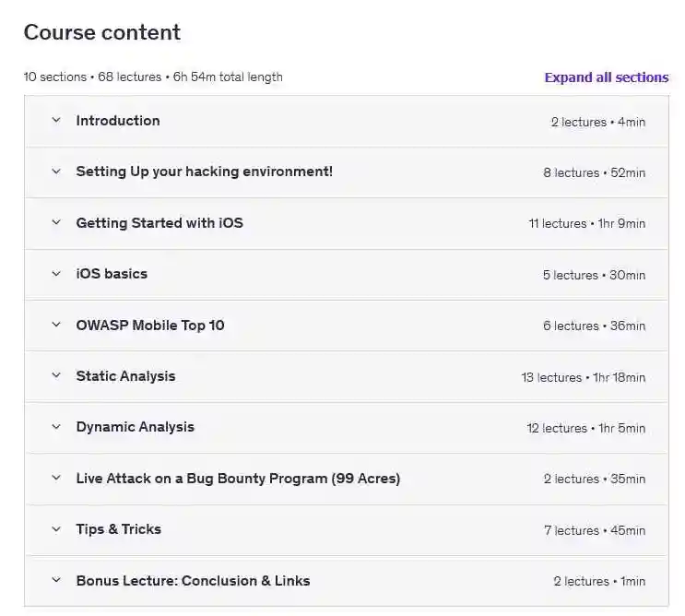
Task: Open the Static Analysis section heading
Action: (125, 376)
